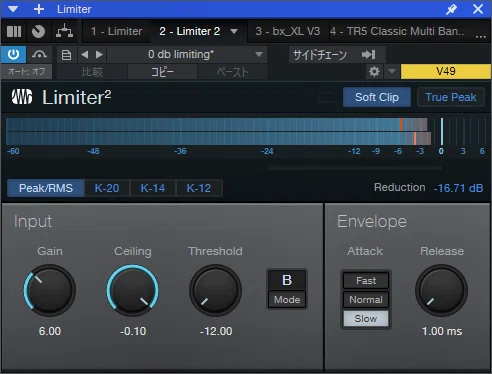Close the Limiter window
Screen dimensions: 492x374
[x=478, y=9]
